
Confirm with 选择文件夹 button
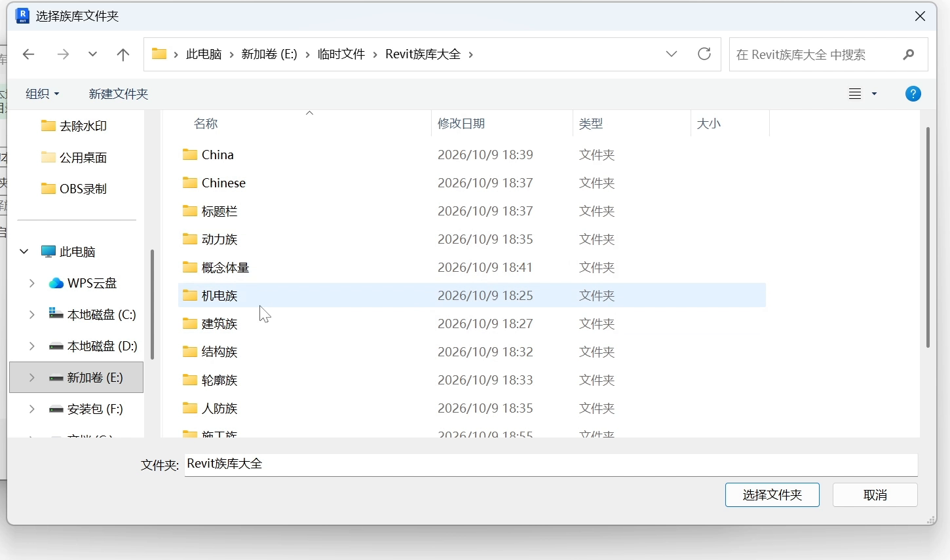772,495
